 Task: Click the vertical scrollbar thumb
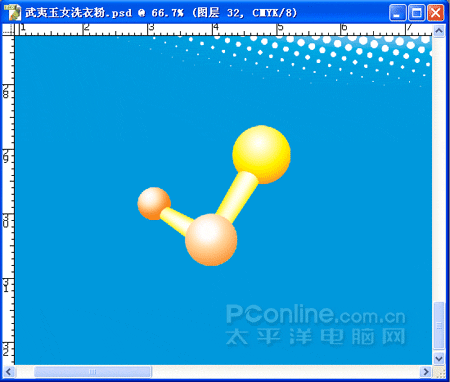(x=439, y=326)
